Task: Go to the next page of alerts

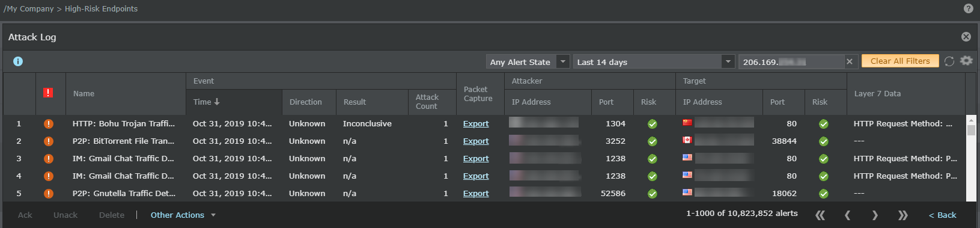Action: pyautogui.click(x=875, y=215)
